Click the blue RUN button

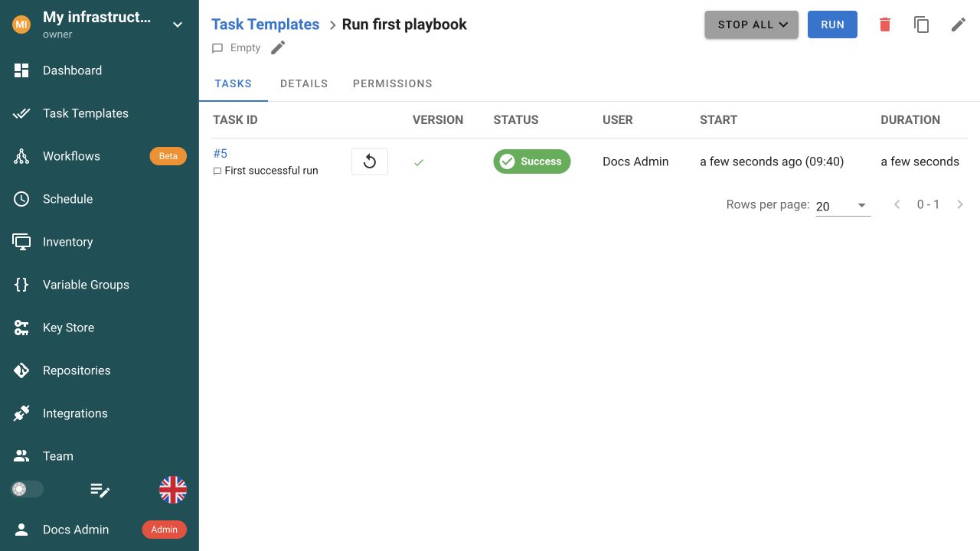tap(832, 24)
